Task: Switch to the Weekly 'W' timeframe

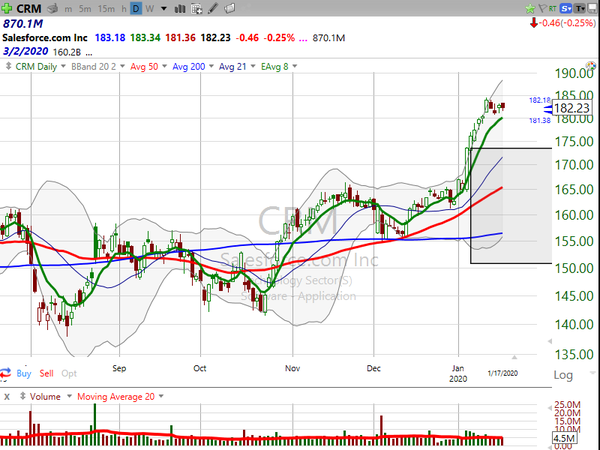Action: [x=150, y=9]
